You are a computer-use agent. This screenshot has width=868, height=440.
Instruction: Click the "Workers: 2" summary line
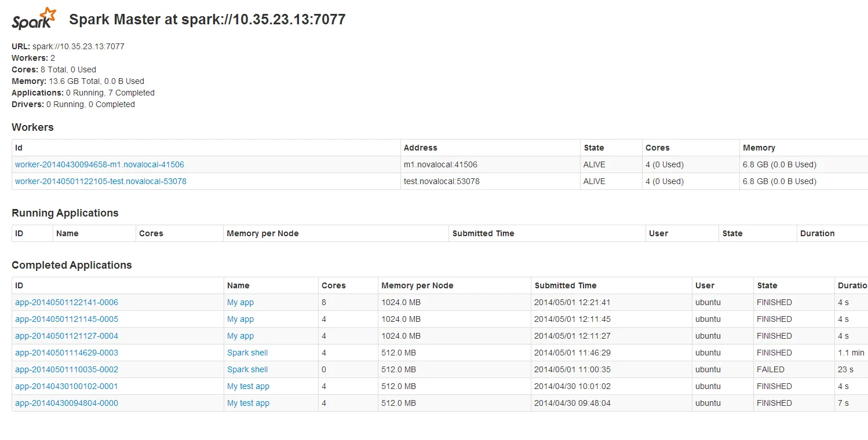pyautogui.click(x=33, y=58)
